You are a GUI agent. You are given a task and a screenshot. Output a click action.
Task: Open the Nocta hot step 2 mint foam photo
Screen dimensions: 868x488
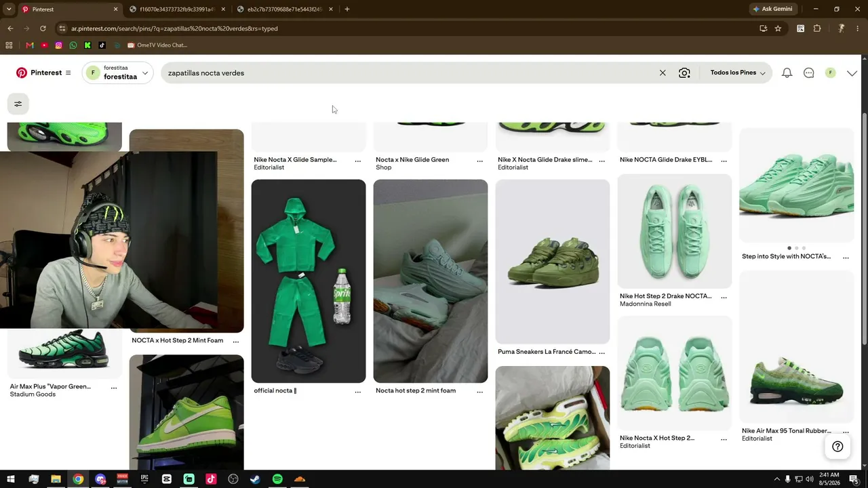(x=431, y=281)
